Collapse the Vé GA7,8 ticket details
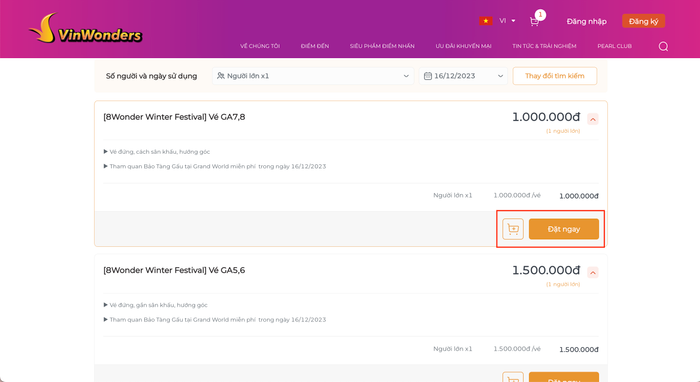 click(x=593, y=119)
